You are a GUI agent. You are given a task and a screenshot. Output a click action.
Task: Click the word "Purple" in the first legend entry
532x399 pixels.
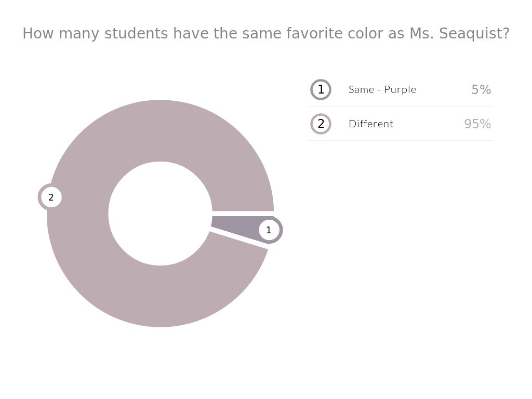(x=400, y=89)
